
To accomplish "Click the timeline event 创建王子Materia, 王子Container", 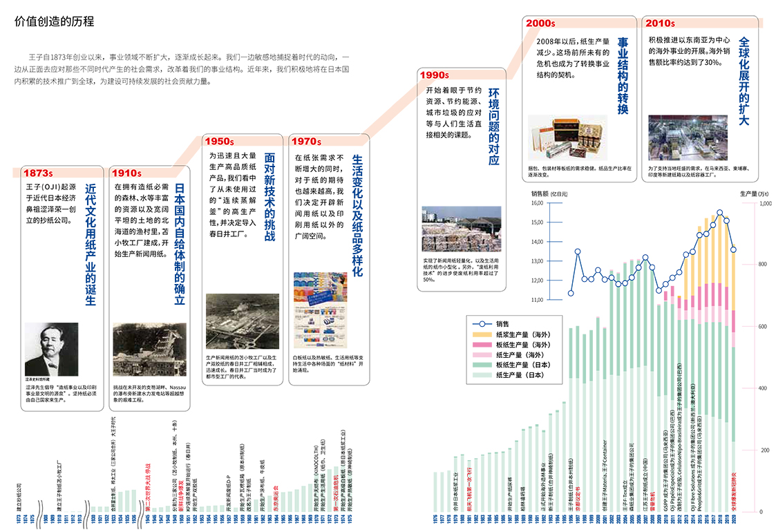I will coord(605,475).
